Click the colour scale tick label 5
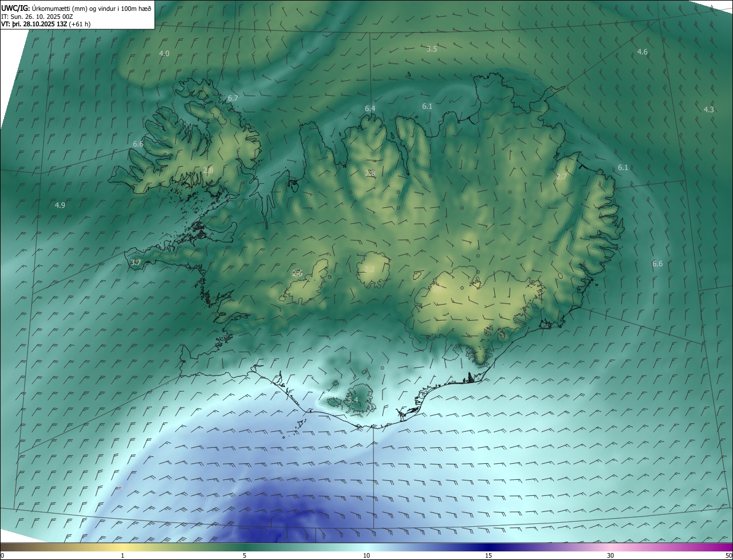Screen dimensions: 733x560 [x=245, y=555]
